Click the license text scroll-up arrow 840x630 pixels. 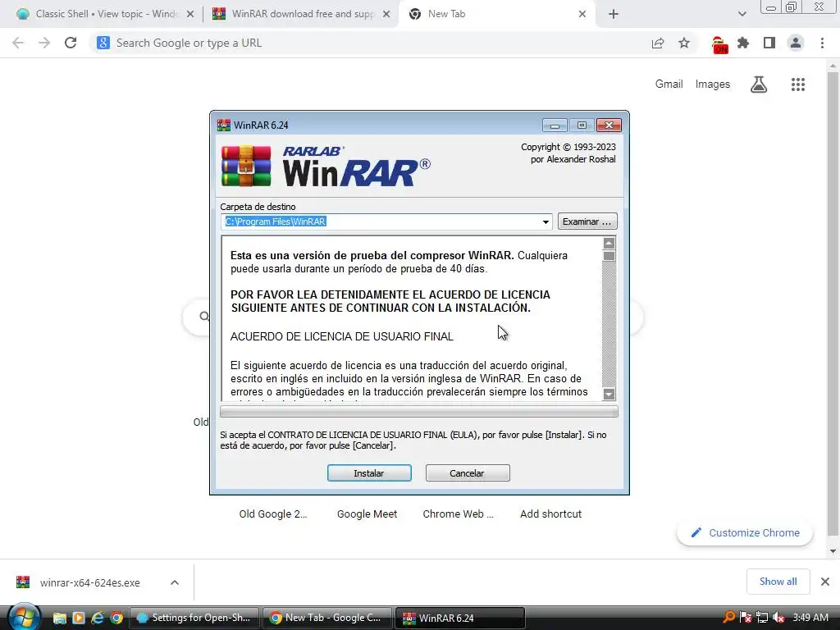coord(609,243)
